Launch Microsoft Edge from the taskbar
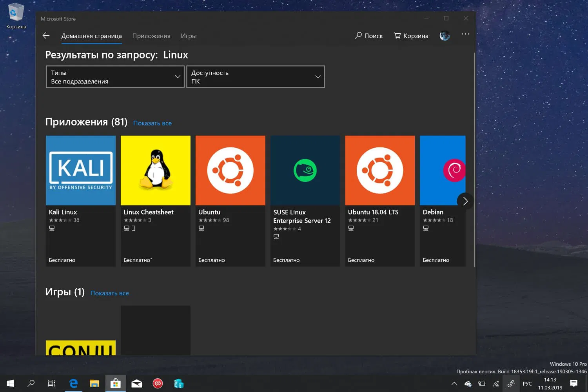The image size is (588, 392). tap(73, 383)
